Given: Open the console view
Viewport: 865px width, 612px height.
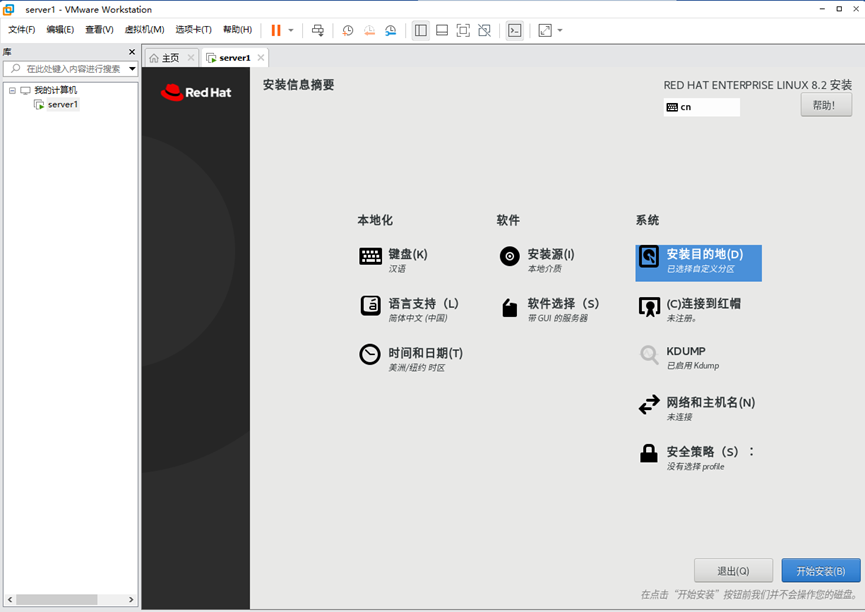Looking at the screenshot, I should coord(515,30).
